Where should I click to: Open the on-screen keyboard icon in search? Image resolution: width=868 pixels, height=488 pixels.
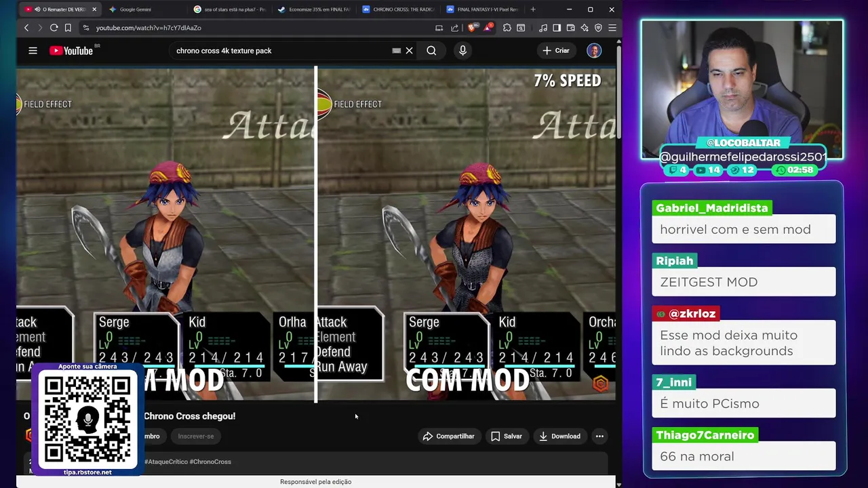[x=397, y=51]
